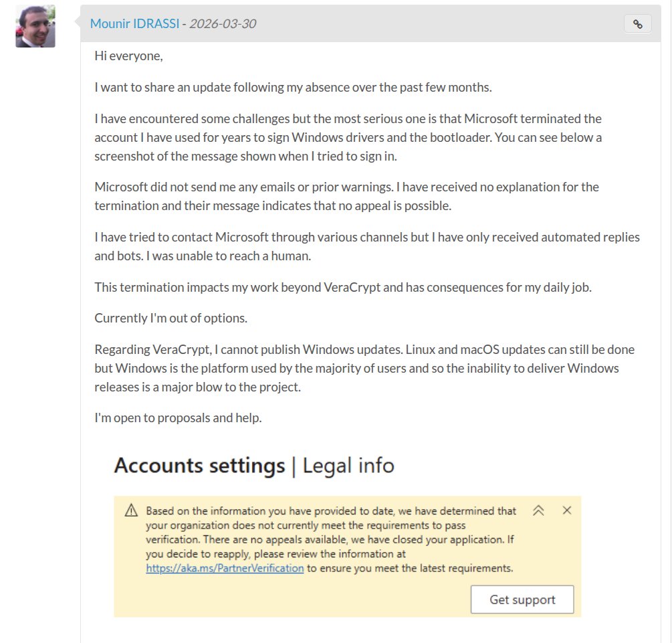Viewport: 672px width, 643px height.
Task: Click the Accounts settings heading
Action: 199,465
